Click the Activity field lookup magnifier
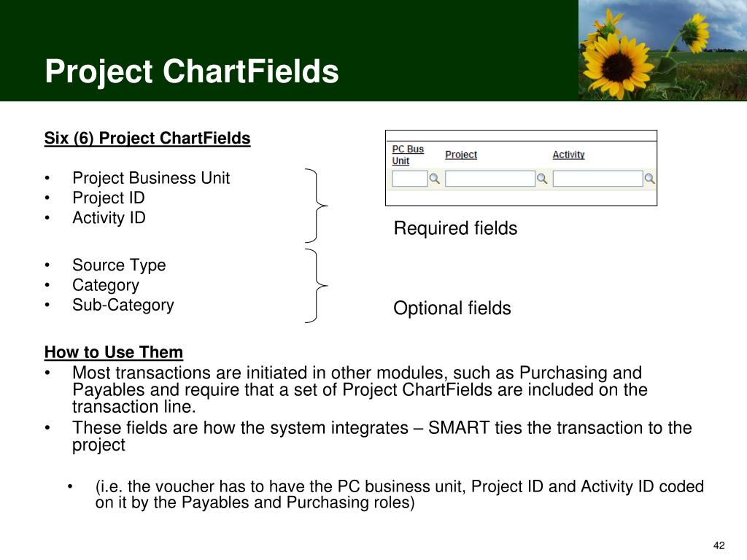The image size is (747, 560). [x=649, y=179]
